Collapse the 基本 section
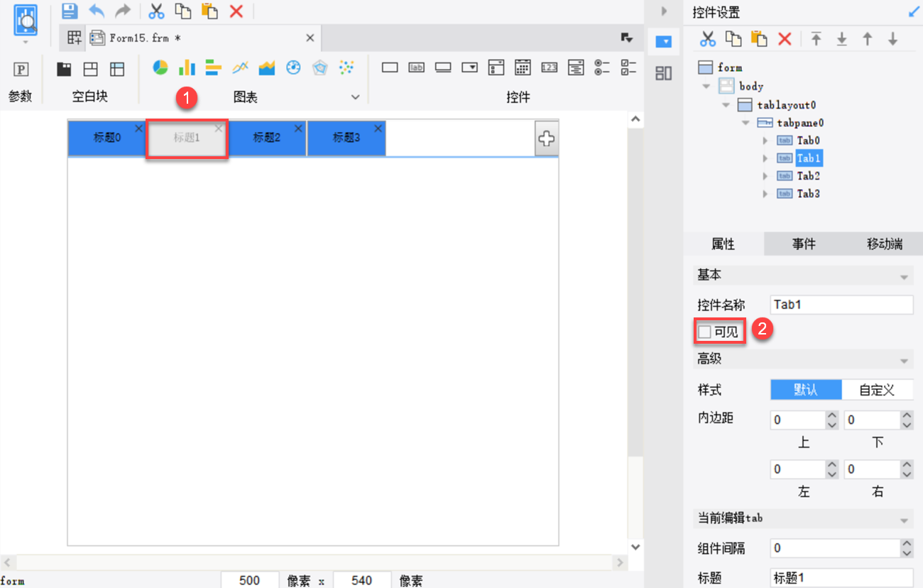Viewport: 923px width, 588px height. click(x=905, y=277)
